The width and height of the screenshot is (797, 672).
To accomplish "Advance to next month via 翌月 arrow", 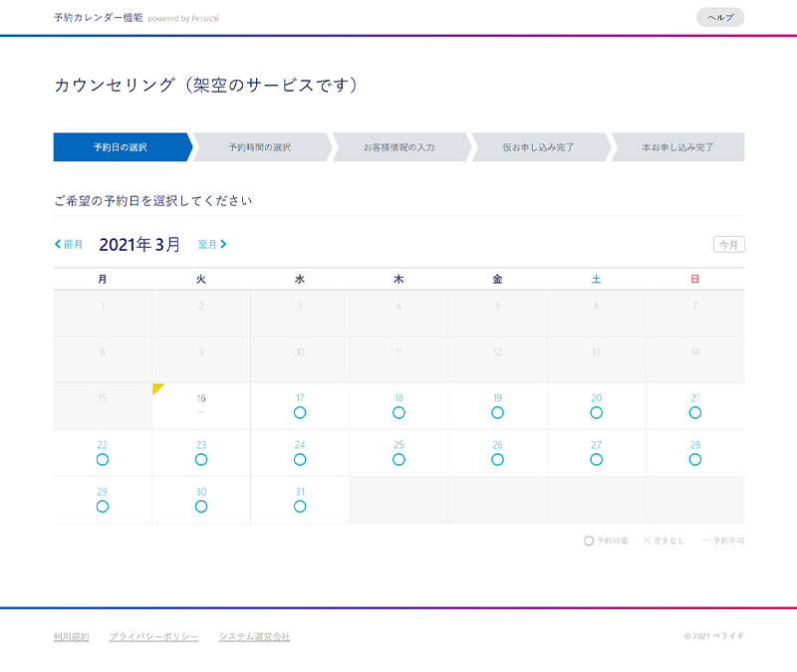I will pos(212,244).
